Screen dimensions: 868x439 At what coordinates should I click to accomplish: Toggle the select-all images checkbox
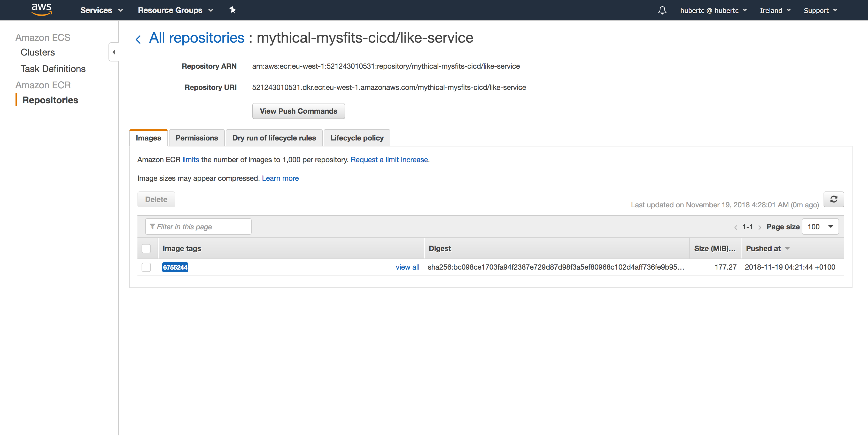(x=146, y=249)
